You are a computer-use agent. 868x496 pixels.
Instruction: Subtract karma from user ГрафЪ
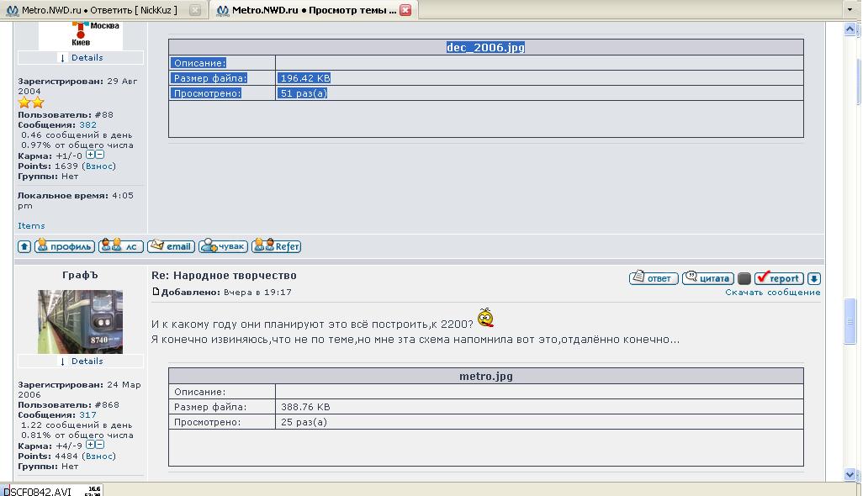[x=100, y=445]
